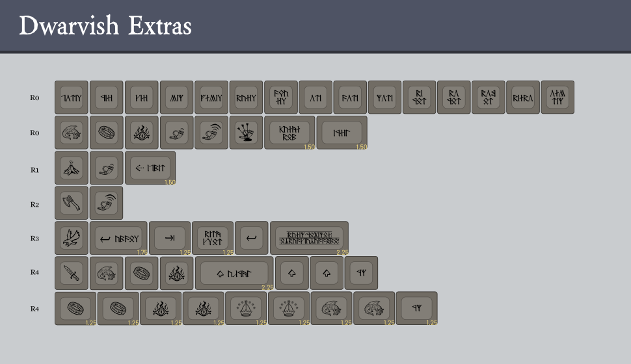Select the rightmost keycap in the bottom row
The width and height of the screenshot is (631, 364).
click(x=416, y=307)
